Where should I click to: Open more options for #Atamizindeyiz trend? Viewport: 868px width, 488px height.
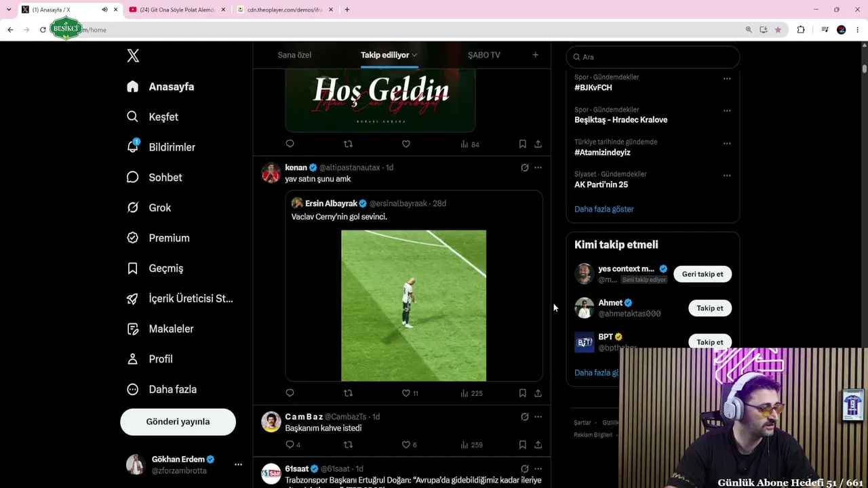click(x=727, y=143)
